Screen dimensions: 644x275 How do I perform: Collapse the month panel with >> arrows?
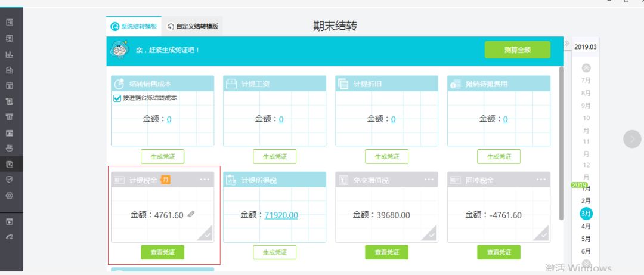click(x=567, y=44)
